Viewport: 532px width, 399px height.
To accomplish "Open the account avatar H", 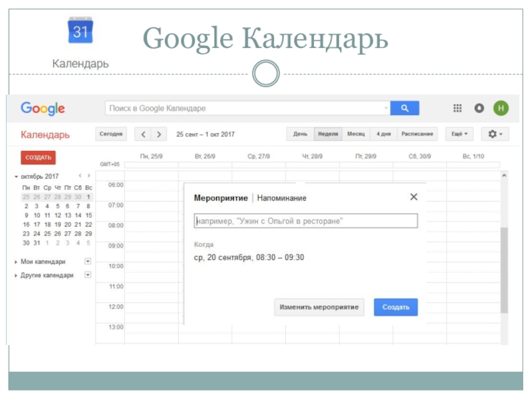I will (x=501, y=108).
